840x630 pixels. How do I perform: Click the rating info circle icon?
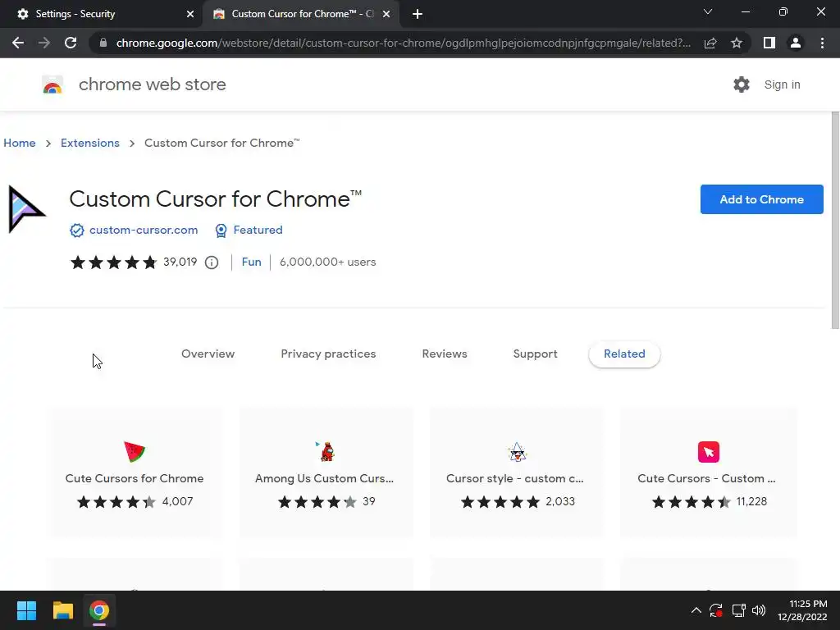coord(212,262)
